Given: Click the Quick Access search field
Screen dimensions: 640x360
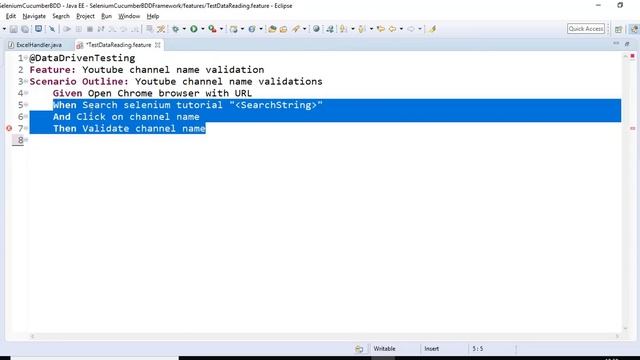Looking at the screenshot, I should [x=586, y=29].
